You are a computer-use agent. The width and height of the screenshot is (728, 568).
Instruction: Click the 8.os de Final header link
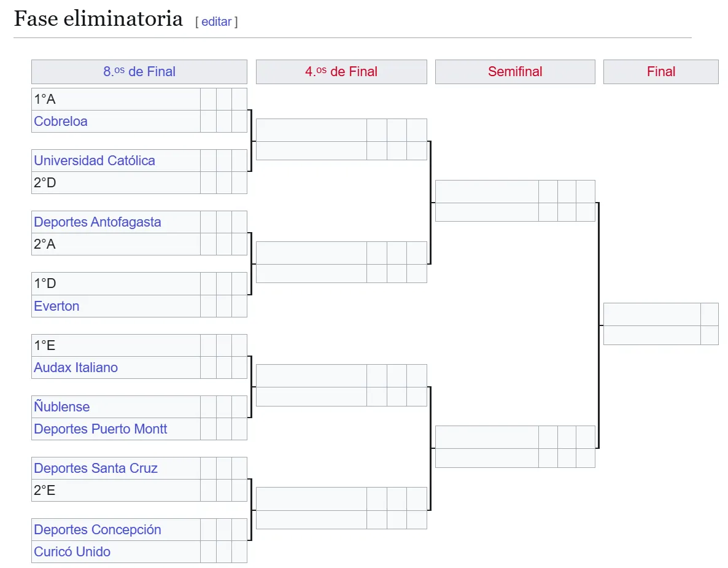139,71
